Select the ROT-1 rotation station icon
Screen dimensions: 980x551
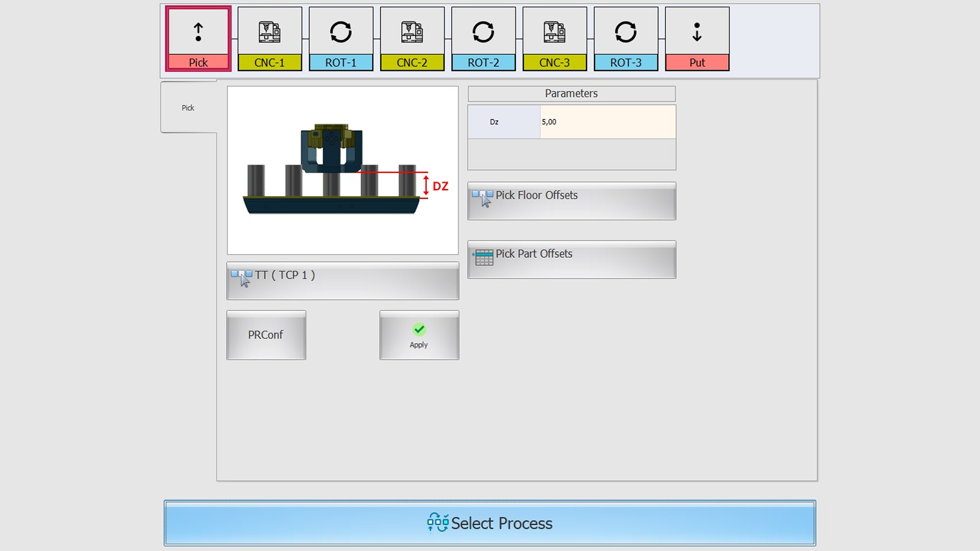(x=341, y=38)
